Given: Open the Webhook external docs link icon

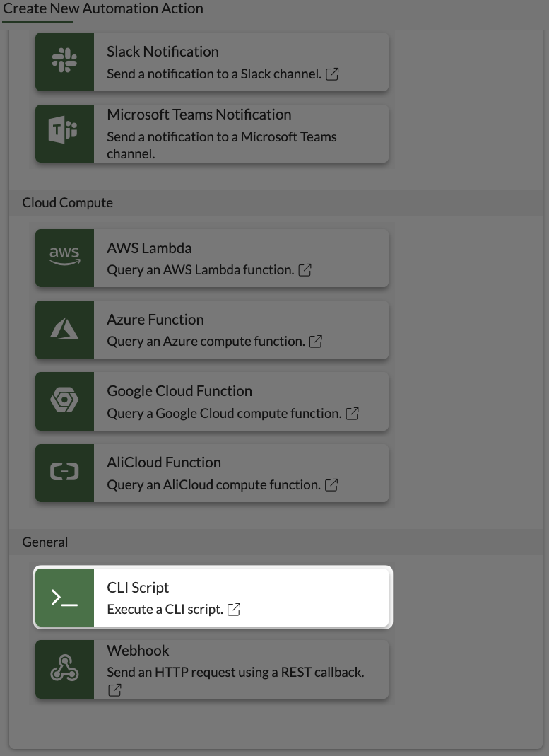Looking at the screenshot, I should coord(114,690).
